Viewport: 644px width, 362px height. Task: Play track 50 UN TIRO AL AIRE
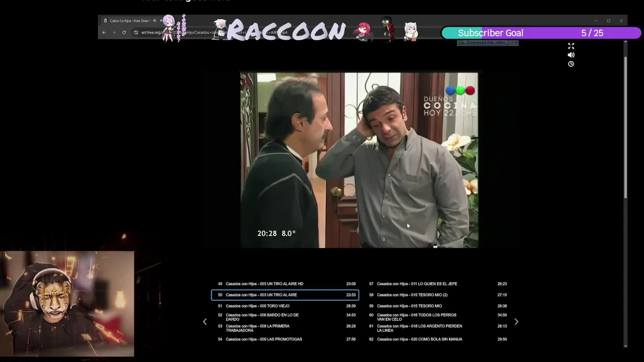click(286, 295)
